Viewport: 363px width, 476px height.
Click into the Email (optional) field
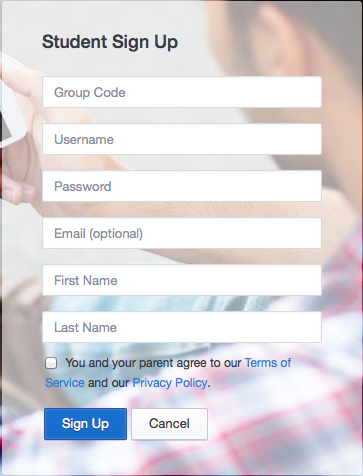click(182, 233)
